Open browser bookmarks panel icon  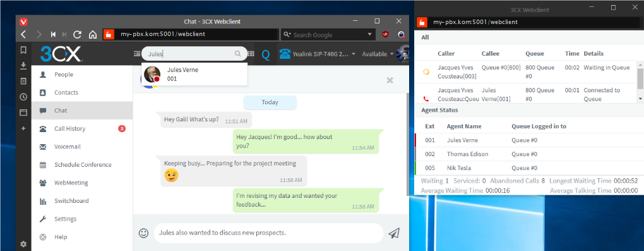point(23,50)
